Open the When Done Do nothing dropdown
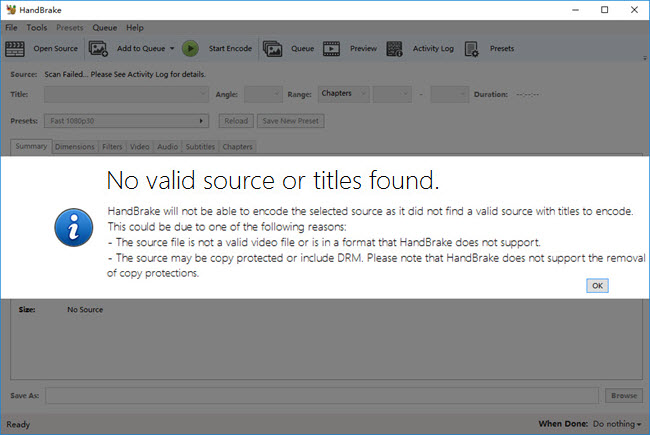This screenshot has width=650, height=435. coord(617,424)
